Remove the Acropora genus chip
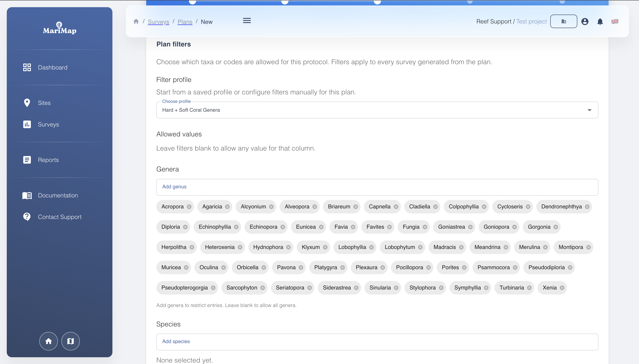Screen dimensions: 639x364 189,206
